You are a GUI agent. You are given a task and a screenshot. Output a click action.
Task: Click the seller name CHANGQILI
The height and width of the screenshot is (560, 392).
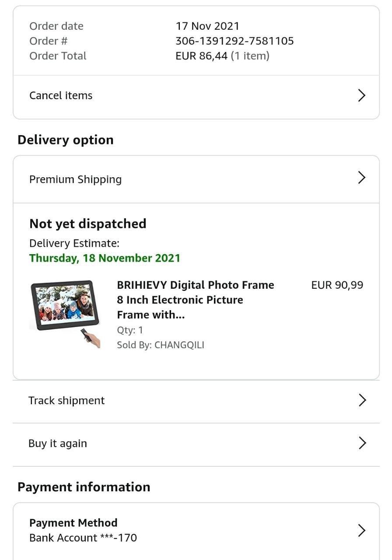pos(179,345)
